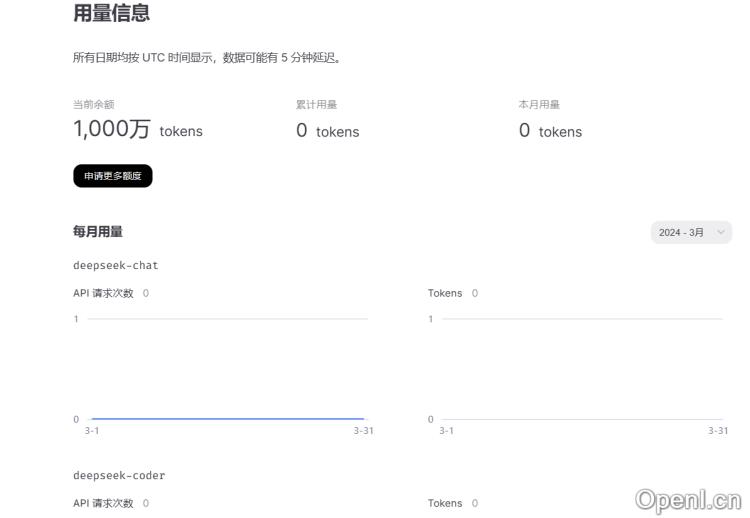Click Tokens label under deepseek-chat
The image size is (750, 518).
(445, 293)
